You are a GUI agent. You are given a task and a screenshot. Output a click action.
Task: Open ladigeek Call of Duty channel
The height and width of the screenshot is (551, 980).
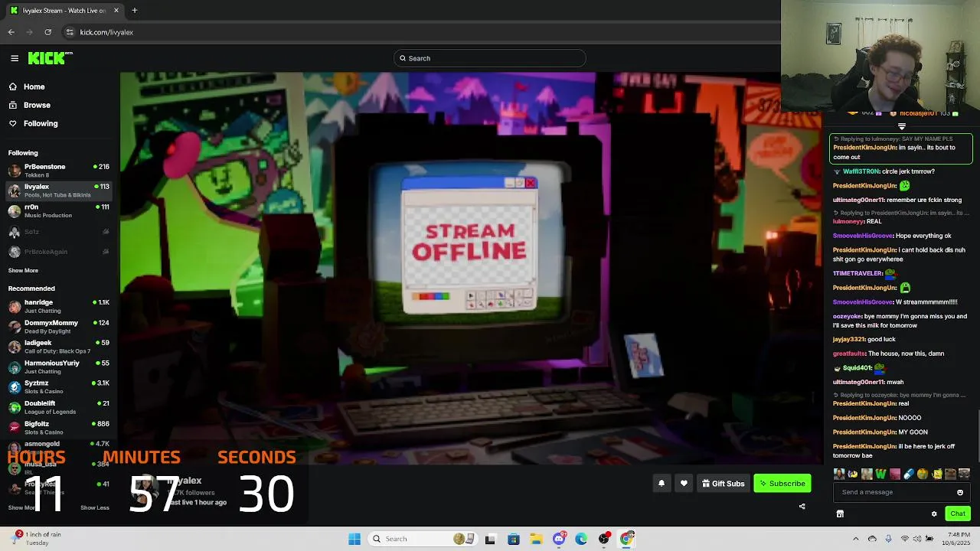59,347
